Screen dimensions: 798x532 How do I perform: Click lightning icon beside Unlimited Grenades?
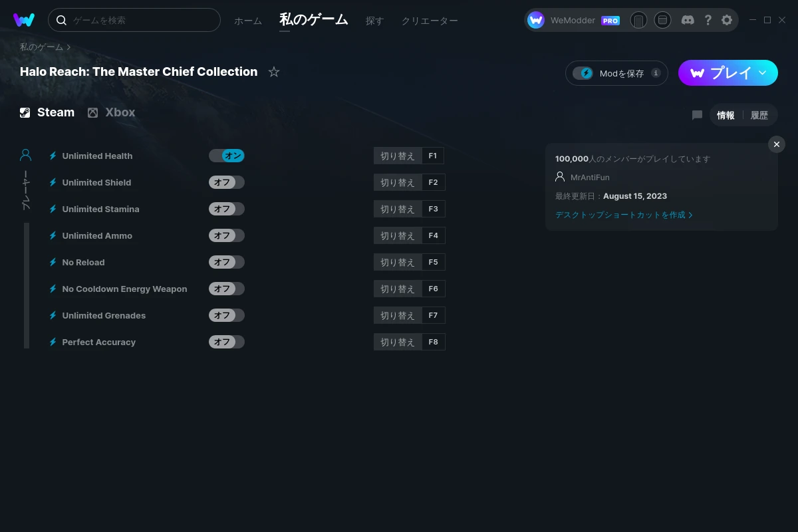[53, 315]
